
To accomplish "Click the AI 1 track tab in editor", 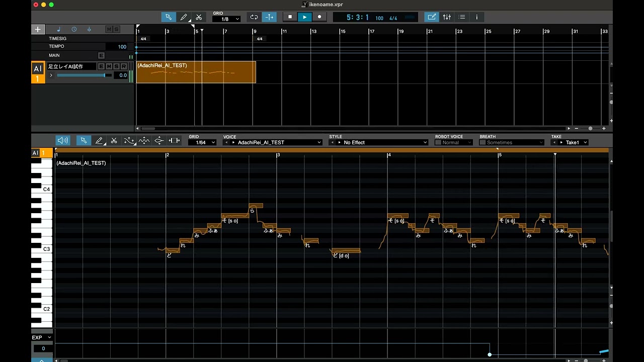I will tap(42, 153).
